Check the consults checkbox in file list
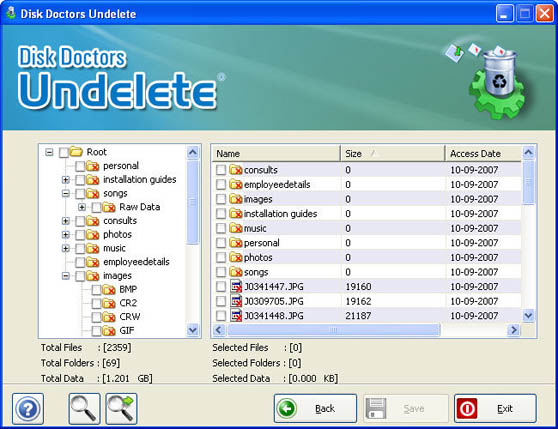Viewport: 558px width, 429px height. 221,170
